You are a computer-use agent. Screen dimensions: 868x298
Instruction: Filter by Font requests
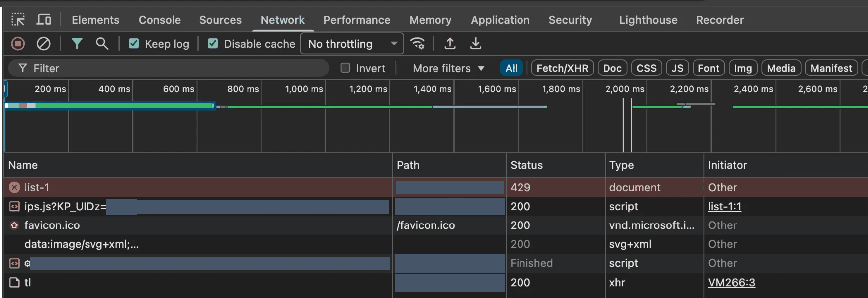coord(708,68)
